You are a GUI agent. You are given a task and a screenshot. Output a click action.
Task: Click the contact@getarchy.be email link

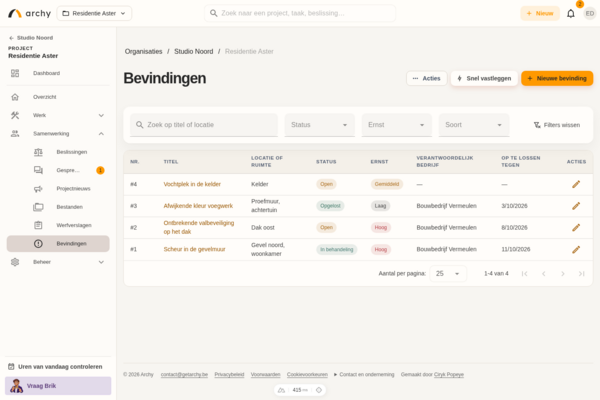point(184,374)
